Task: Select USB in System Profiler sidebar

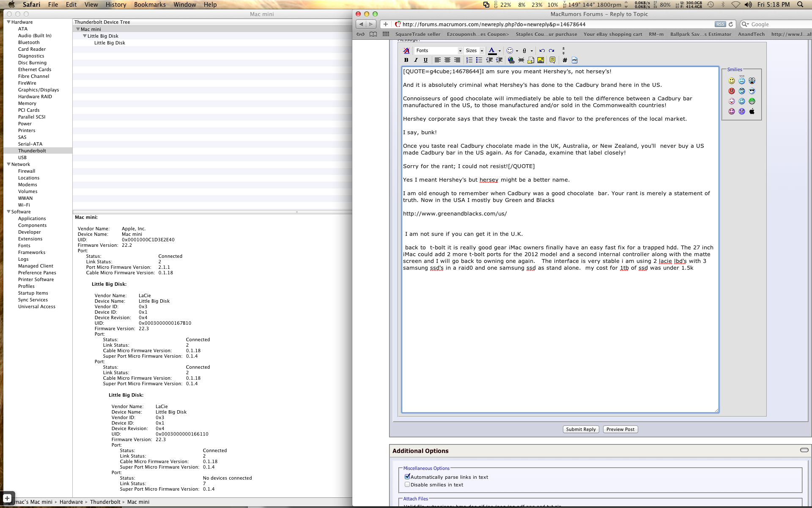Action: pyautogui.click(x=22, y=157)
